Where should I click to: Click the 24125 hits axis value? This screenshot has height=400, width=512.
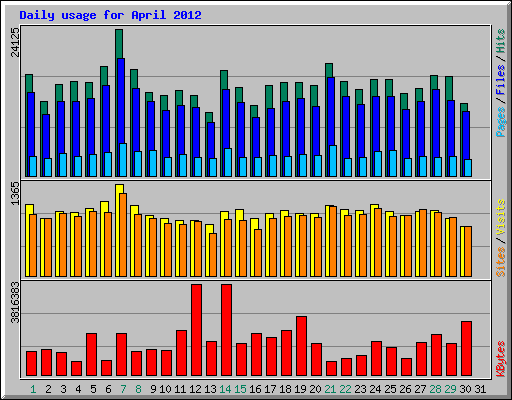point(15,42)
